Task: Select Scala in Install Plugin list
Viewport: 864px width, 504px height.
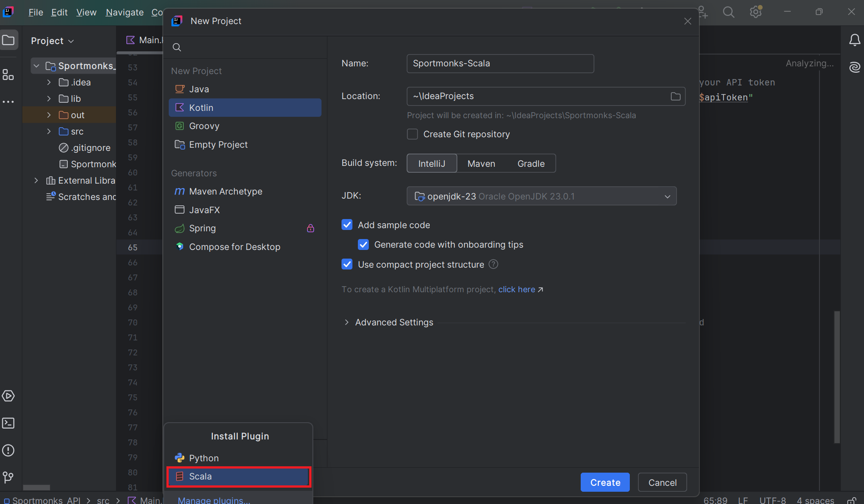Action: [239, 476]
